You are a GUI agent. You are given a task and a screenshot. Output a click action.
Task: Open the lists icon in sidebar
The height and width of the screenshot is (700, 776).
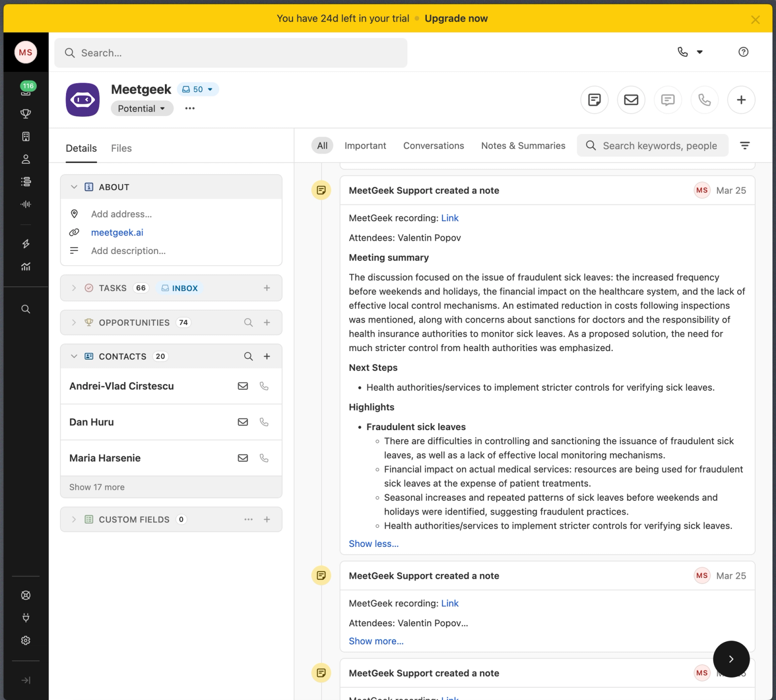[26, 182]
